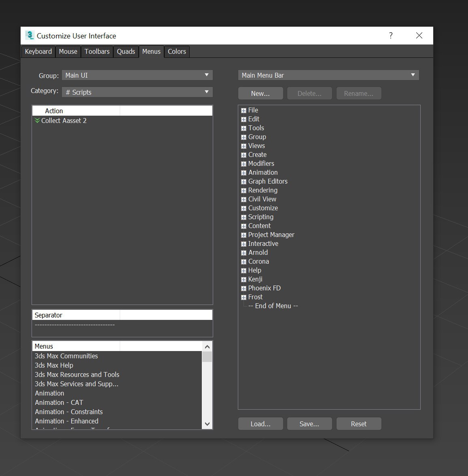Open the Category dropdown showing # Scripts
468x476 pixels.
[137, 92]
